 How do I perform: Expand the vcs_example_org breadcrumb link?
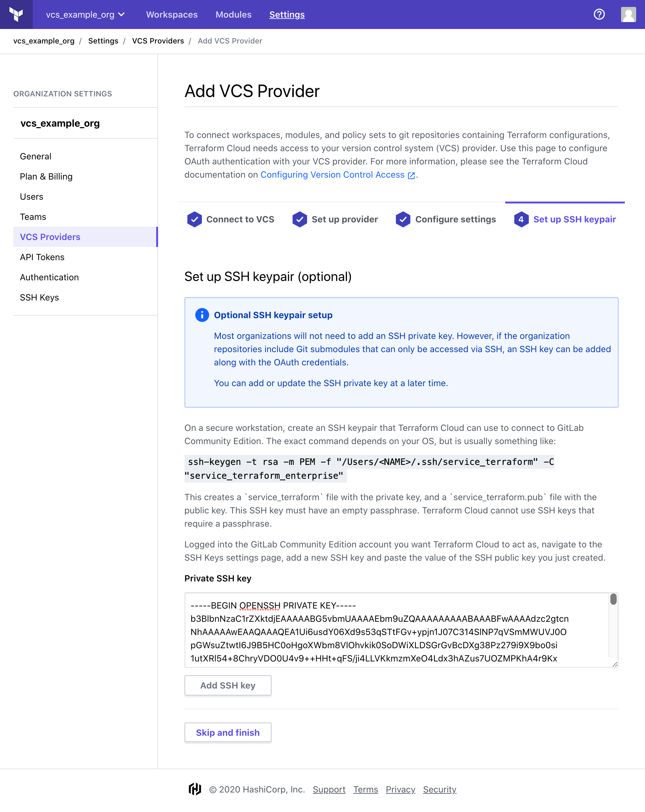point(43,41)
